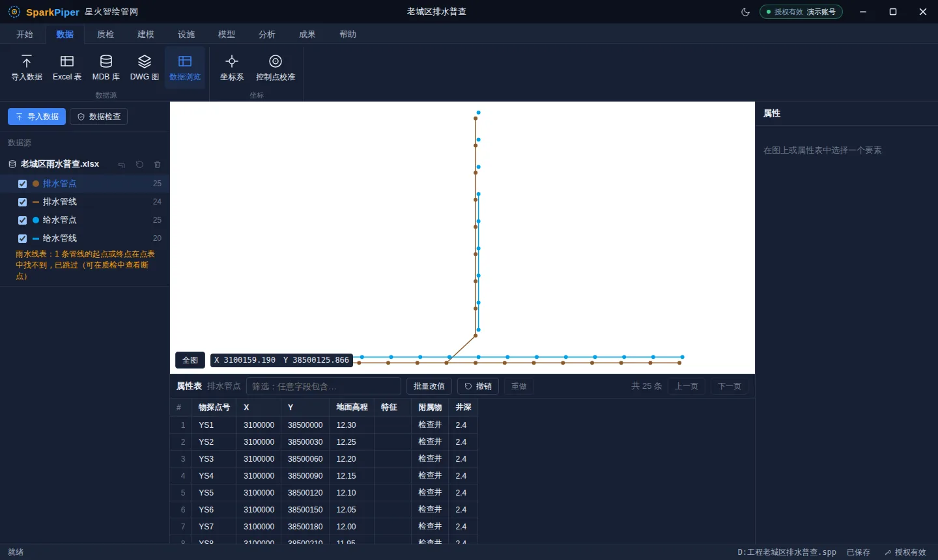Click the 数据检查 button
Screen dimensions: 938x560
click(99, 117)
